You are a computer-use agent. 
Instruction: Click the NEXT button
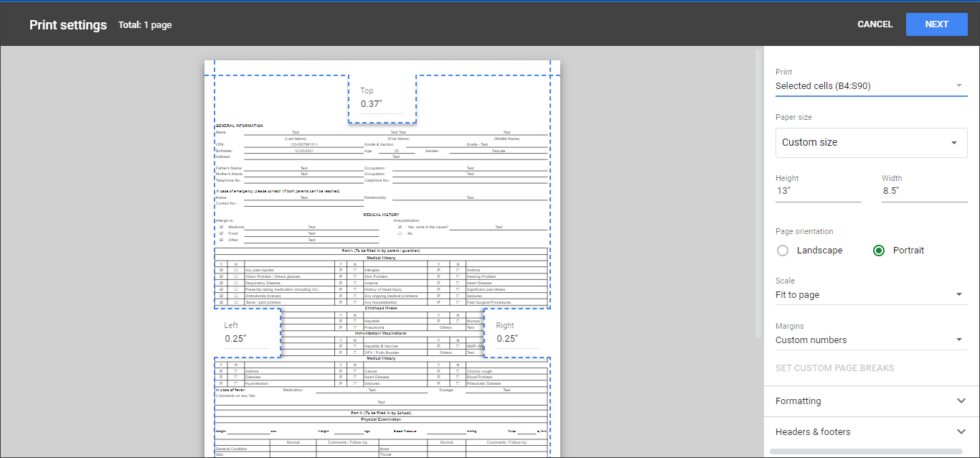936,24
